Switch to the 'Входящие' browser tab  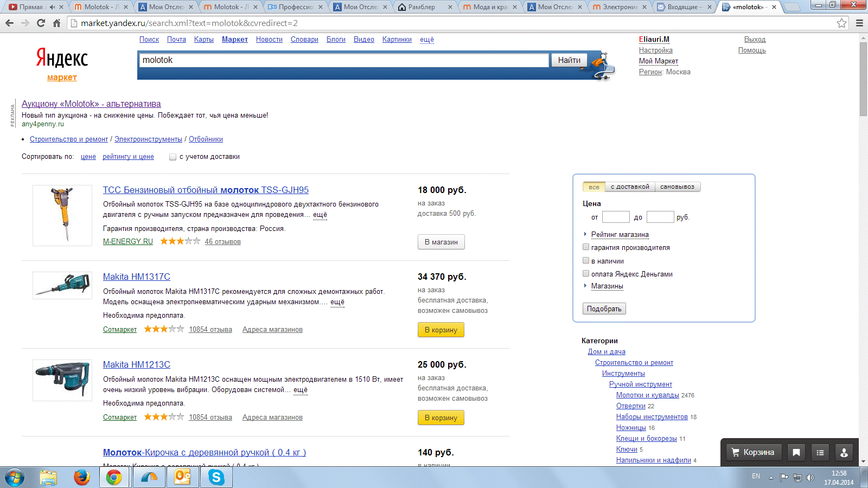[x=685, y=7]
